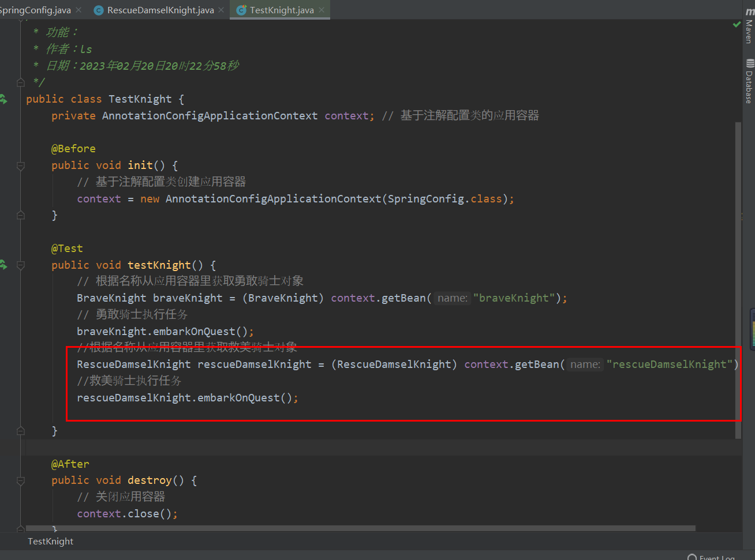Click the vertical editor scrollbar

738,280
